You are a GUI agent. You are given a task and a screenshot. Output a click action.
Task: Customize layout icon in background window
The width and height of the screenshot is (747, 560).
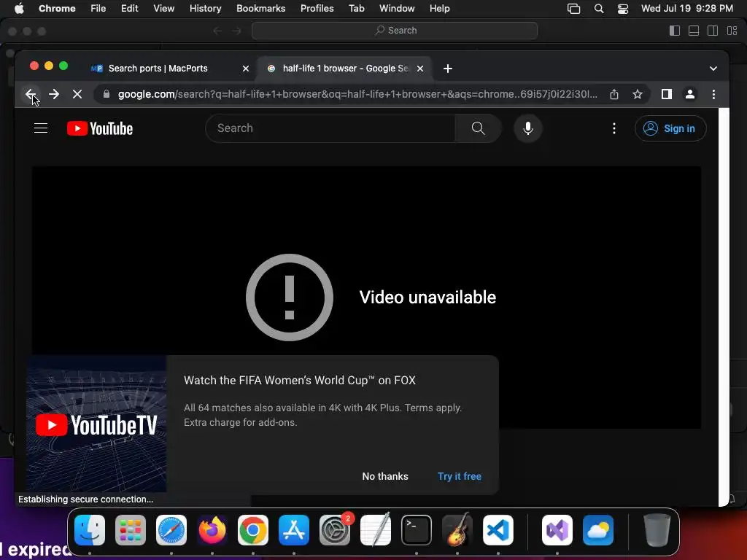click(732, 31)
